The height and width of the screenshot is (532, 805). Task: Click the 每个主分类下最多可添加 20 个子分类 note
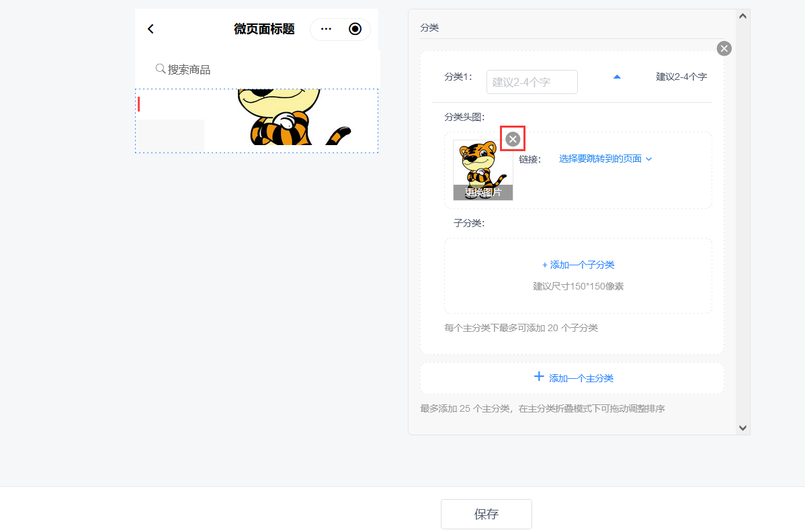click(x=521, y=328)
